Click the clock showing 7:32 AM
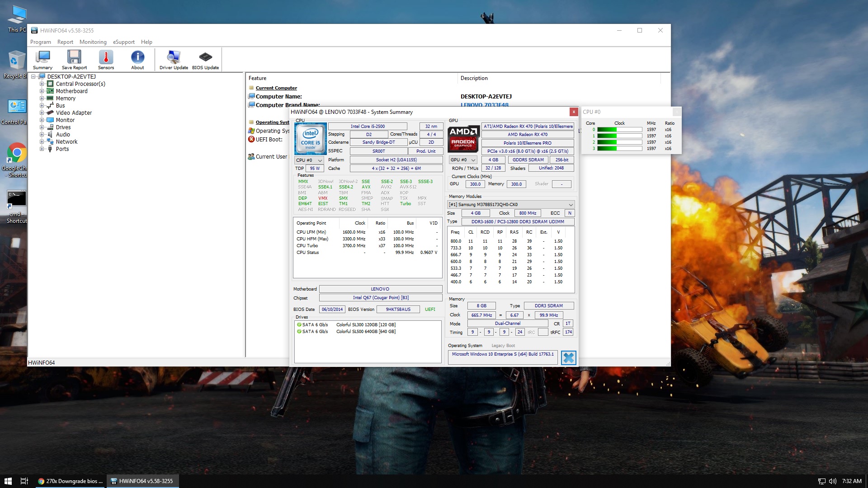 point(852,481)
